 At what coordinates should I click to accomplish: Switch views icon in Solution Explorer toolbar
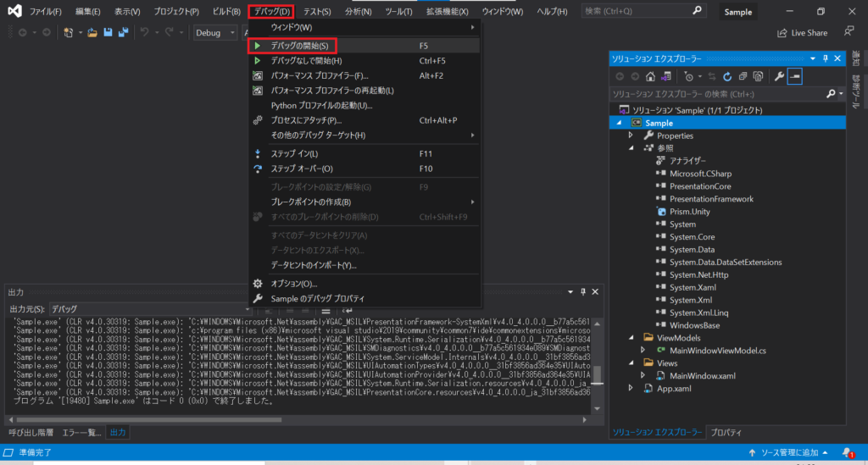tap(666, 76)
